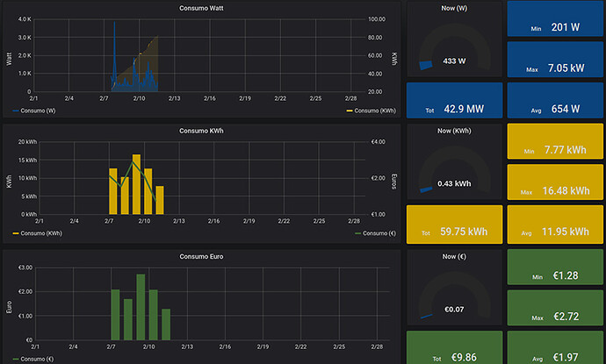Click the yellow Tot 59.75 kWh stat panel
The width and height of the screenshot is (606, 364).
pyautogui.click(x=455, y=225)
